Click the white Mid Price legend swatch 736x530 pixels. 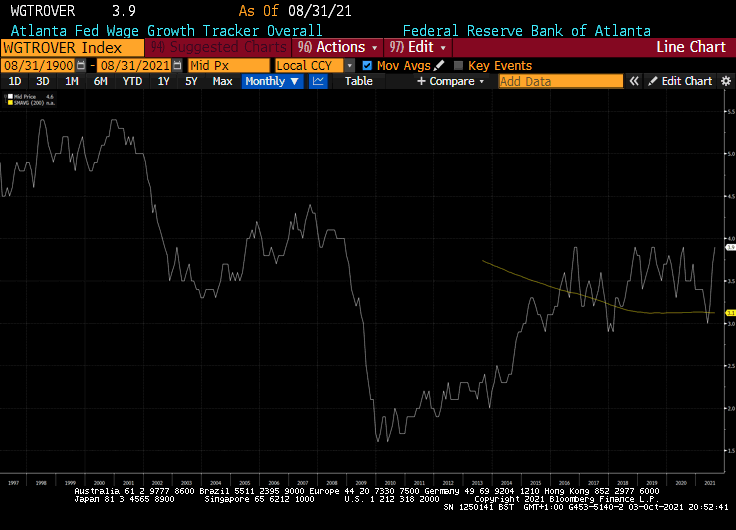10,97
